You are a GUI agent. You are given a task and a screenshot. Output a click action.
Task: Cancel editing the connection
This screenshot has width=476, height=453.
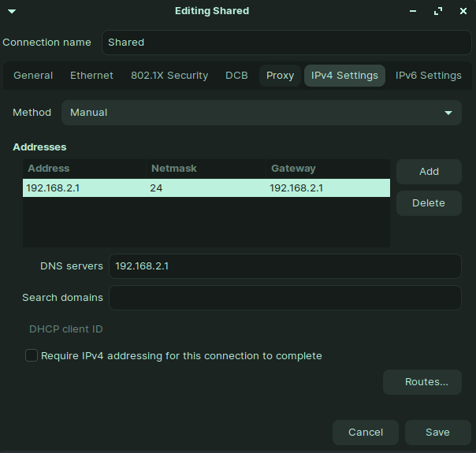coord(366,432)
